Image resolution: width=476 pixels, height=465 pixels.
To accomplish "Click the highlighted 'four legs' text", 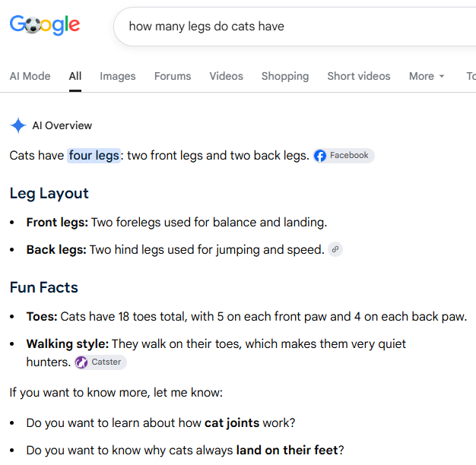I will point(94,156).
